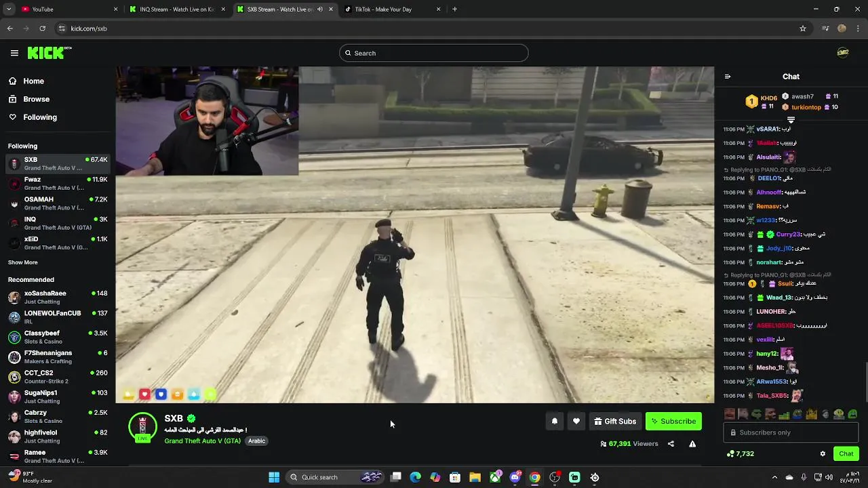Open F7Shenanigans recommended channel
This screenshot has width=868, height=488.
58,357
